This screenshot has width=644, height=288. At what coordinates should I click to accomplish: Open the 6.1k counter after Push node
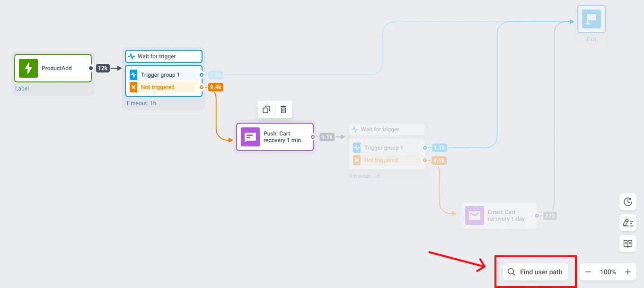(326, 136)
